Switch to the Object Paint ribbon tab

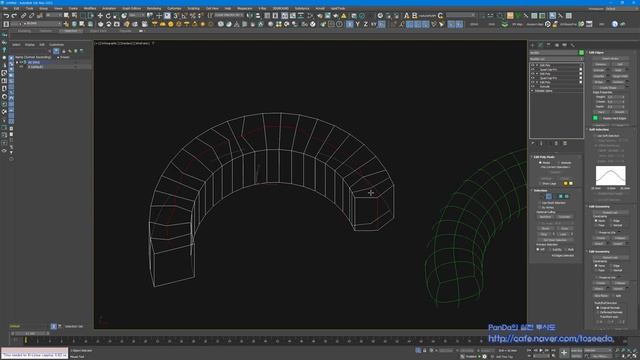[98, 31]
